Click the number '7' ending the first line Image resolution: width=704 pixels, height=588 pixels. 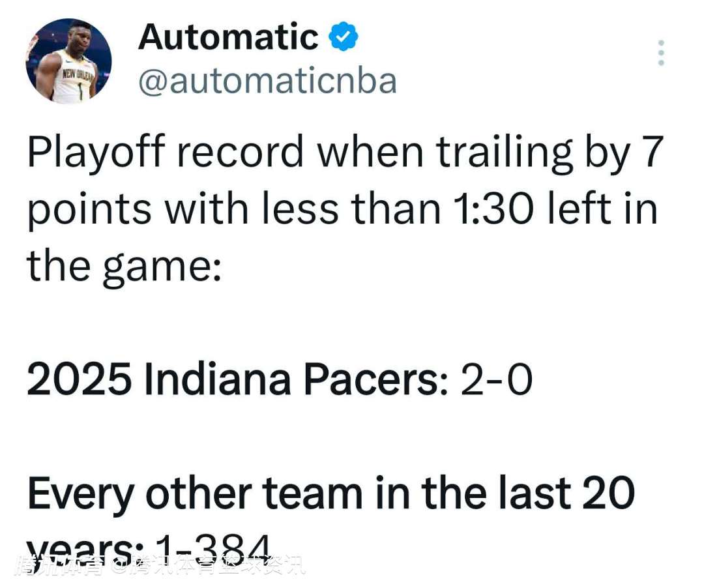click(653, 152)
